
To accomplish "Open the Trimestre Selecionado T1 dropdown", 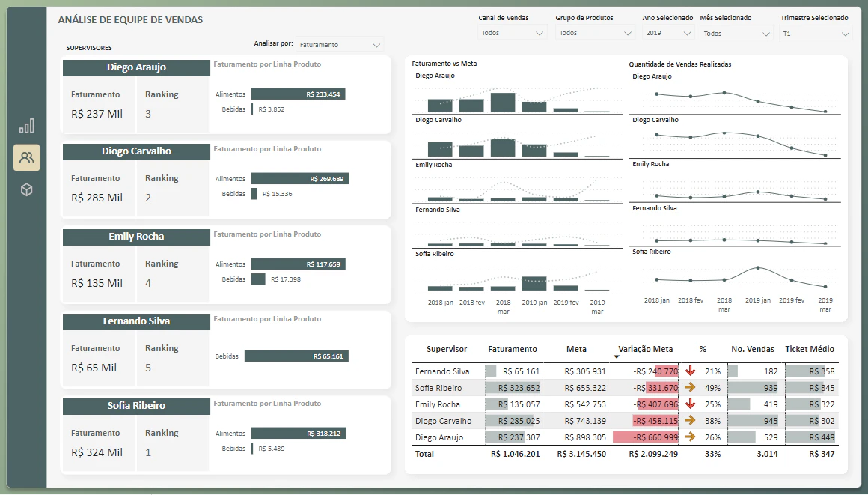I will click(x=816, y=34).
